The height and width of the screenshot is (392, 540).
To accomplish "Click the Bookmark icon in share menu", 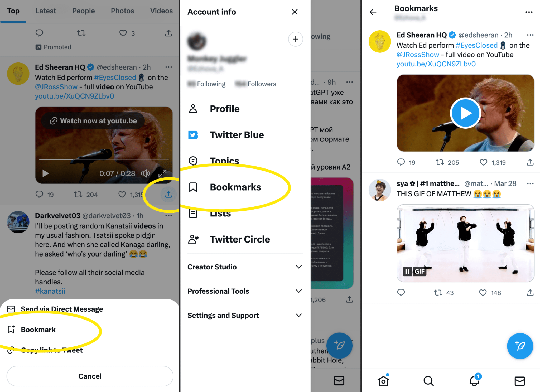I will pyautogui.click(x=11, y=330).
